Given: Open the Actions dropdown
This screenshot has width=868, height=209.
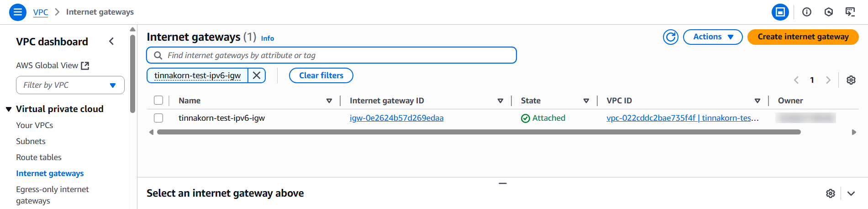Looking at the screenshot, I should pos(712,37).
